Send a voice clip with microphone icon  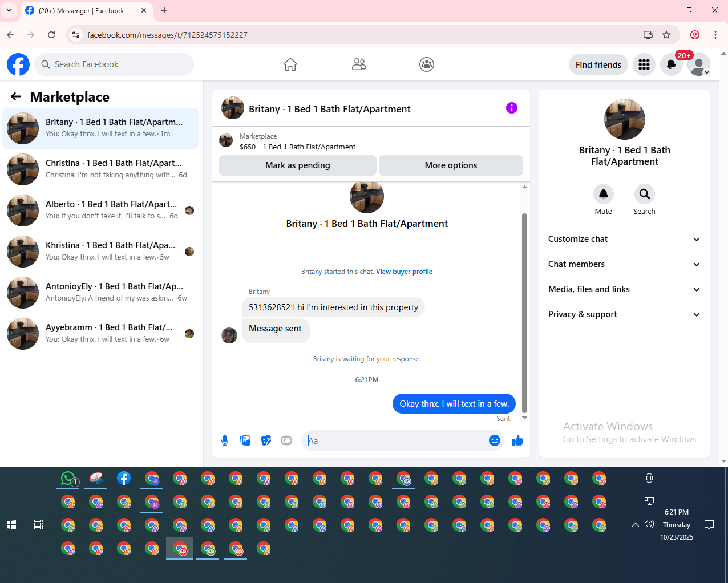point(225,440)
